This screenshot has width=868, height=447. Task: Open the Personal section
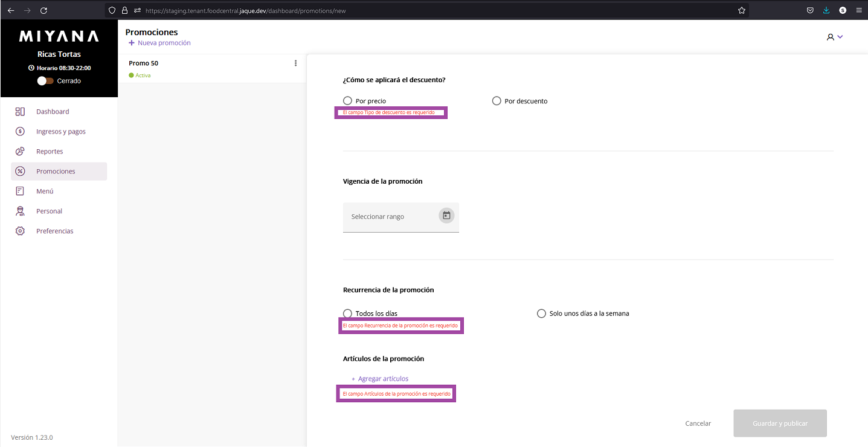point(59,211)
